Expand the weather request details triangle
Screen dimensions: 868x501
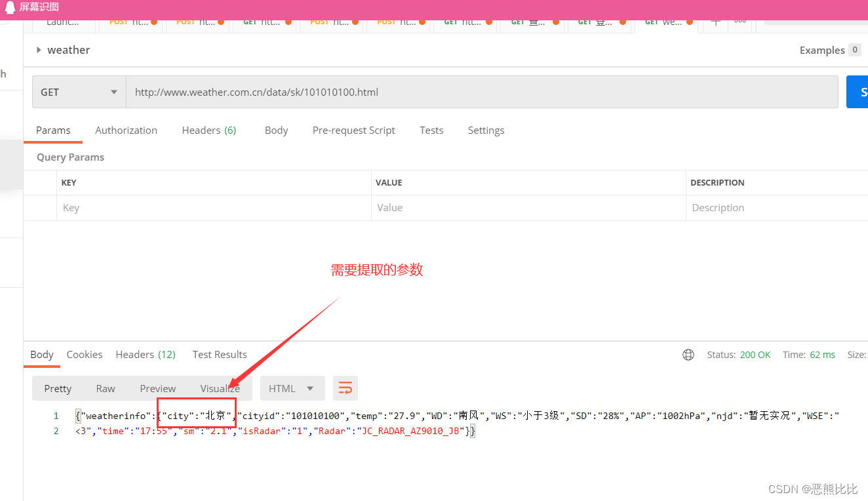pos(39,50)
